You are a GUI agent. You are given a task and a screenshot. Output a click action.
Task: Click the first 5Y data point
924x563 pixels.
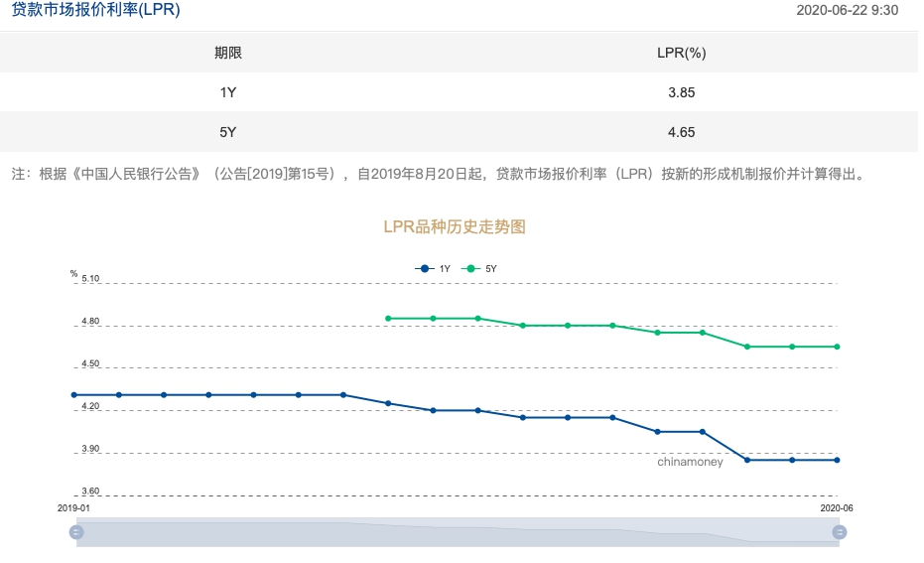(388, 319)
